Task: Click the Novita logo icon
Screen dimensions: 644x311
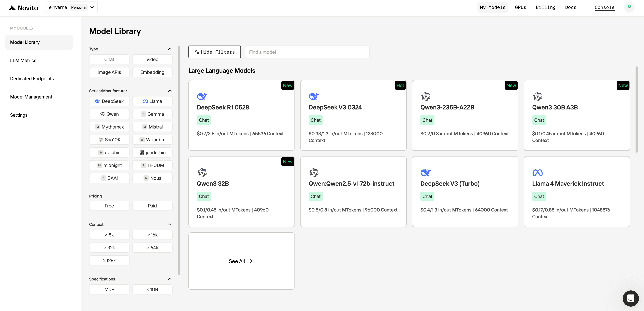Action: tap(12, 8)
